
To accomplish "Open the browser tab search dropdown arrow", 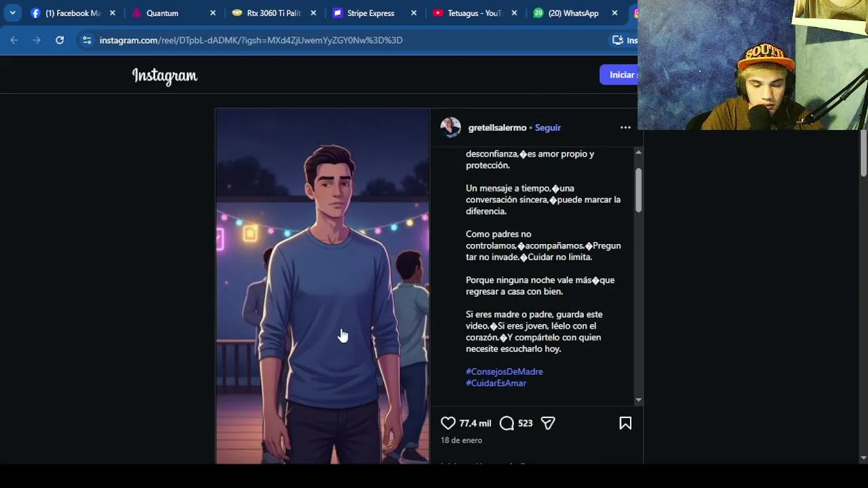I will tap(12, 13).
